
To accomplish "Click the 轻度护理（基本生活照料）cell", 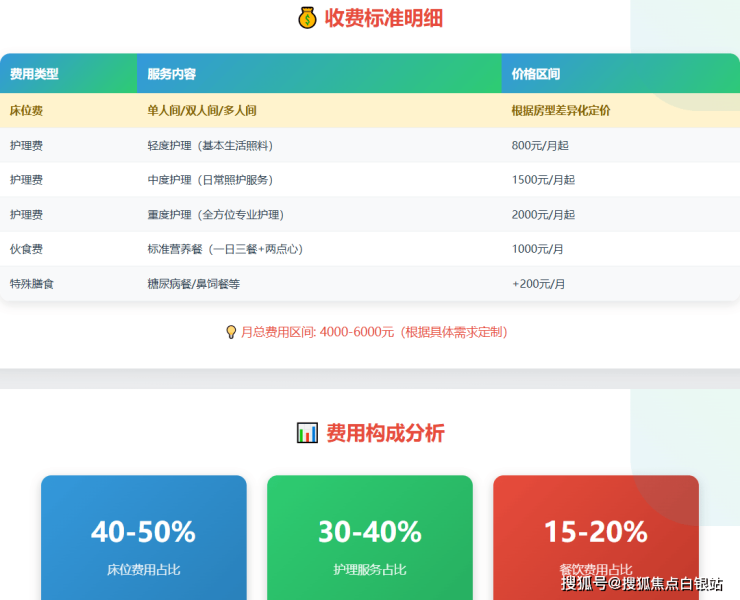I will 210,146.
